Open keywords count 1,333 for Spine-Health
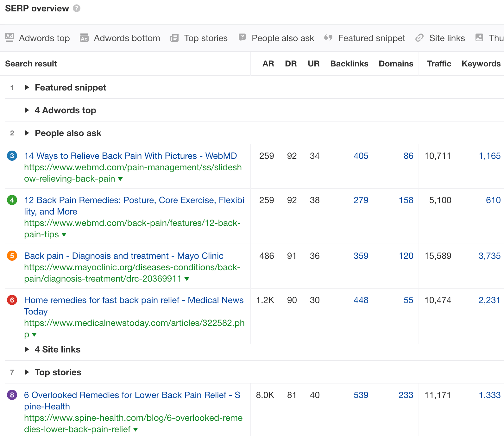This screenshot has width=504, height=436. coord(490,395)
